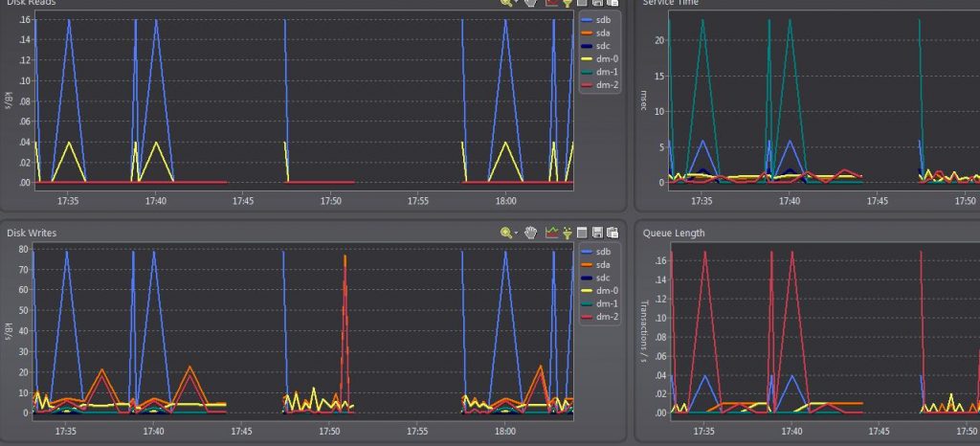Click the dm-1 color swatch in Disk Reads legend

click(587, 72)
